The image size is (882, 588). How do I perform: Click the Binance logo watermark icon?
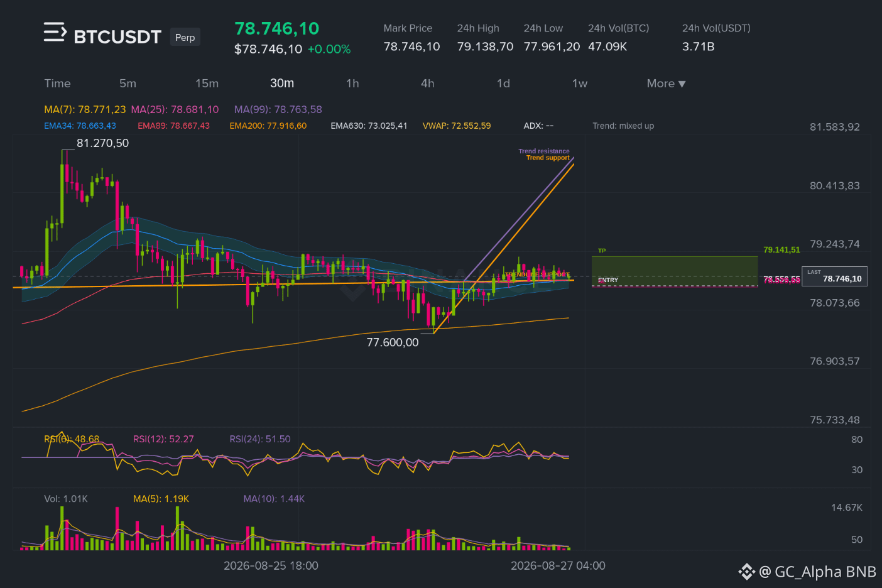746,572
